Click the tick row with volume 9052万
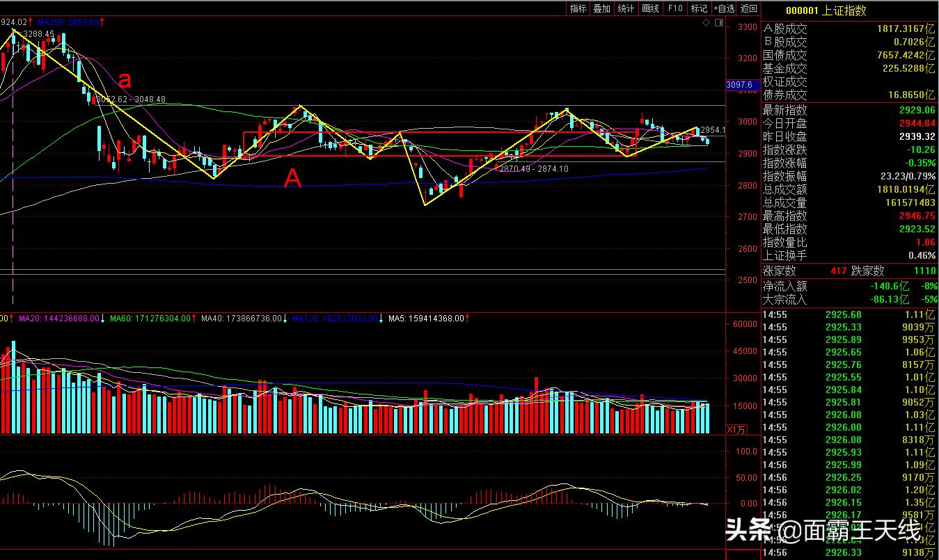The width and height of the screenshot is (939, 560). click(849, 403)
